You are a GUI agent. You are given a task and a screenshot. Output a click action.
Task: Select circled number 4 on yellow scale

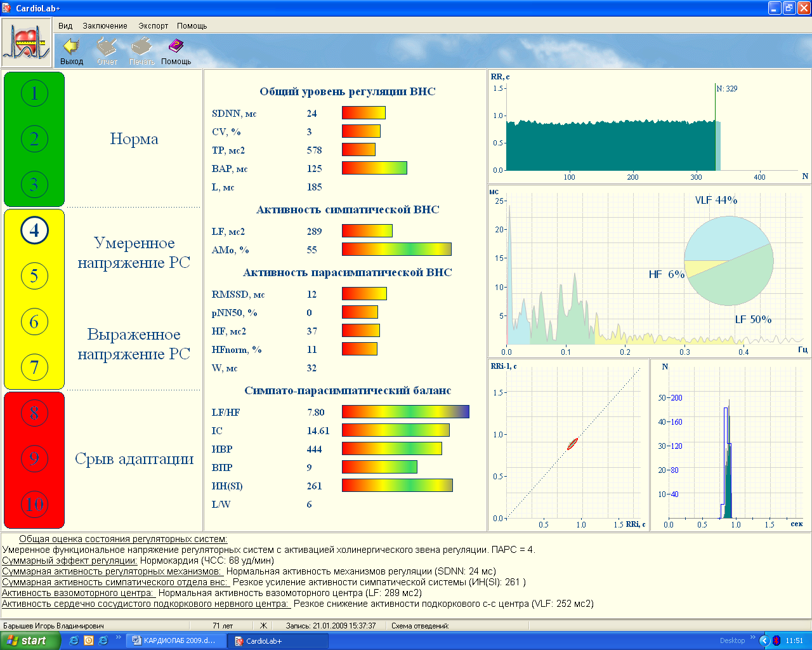click(34, 230)
